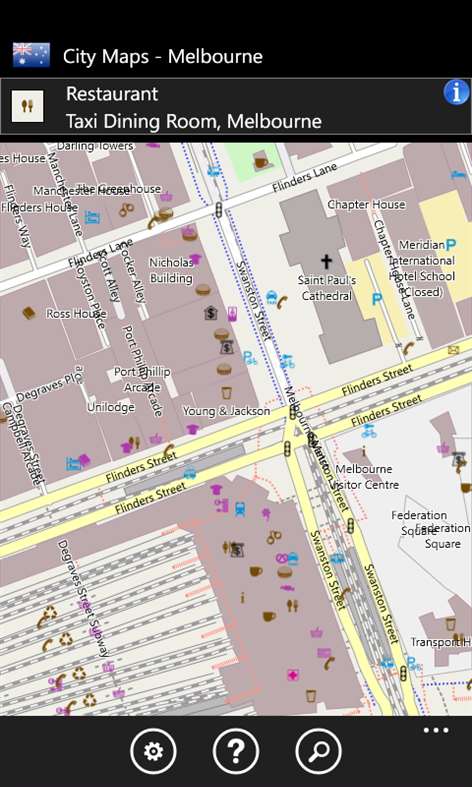Open info for Taxi Dining Room

(x=456, y=92)
